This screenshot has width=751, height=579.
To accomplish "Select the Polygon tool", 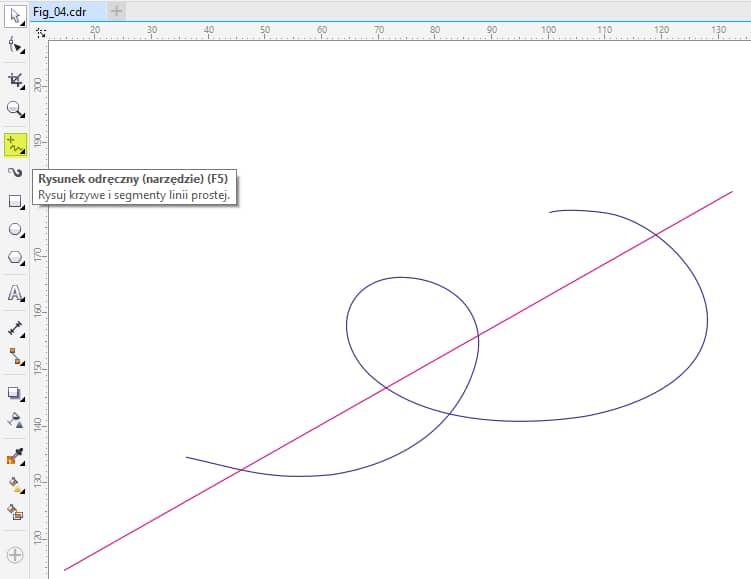I will (x=15, y=258).
